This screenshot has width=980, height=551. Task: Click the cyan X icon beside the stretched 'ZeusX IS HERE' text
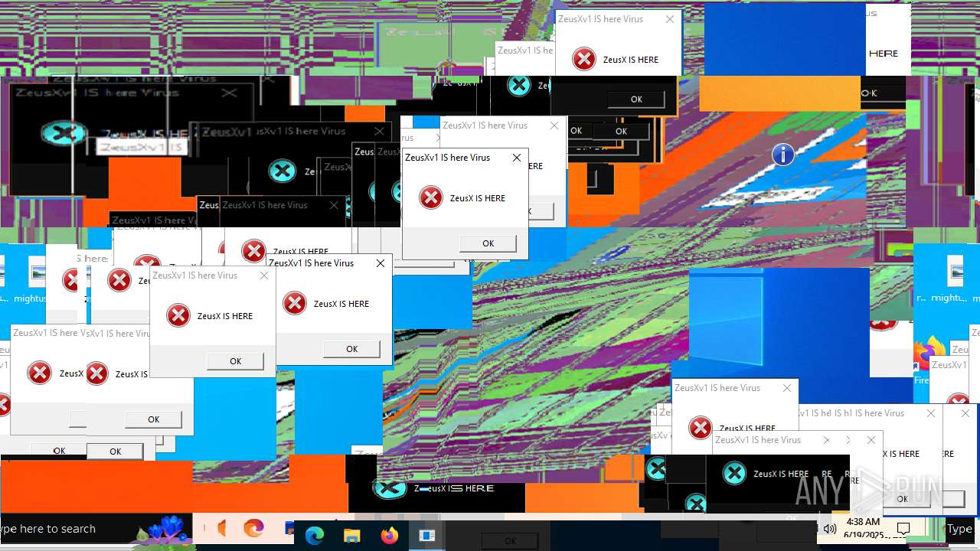389,487
